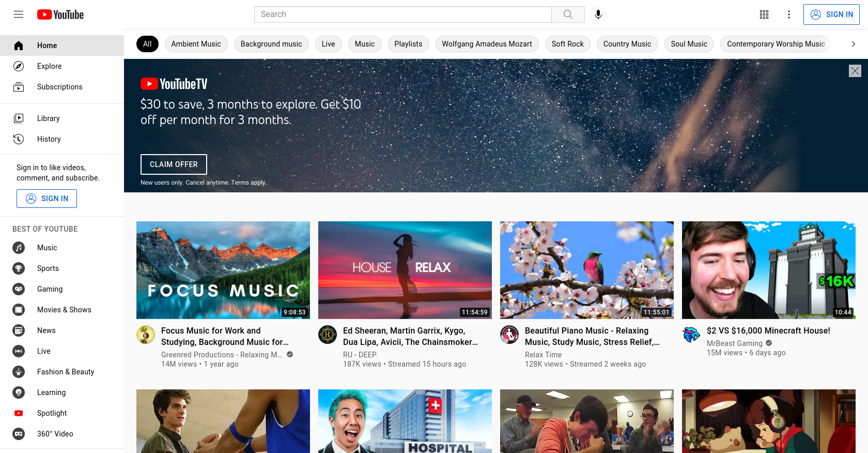Screen dimensions: 868x453
Task: Select the Ambient Music chip
Action: (x=196, y=44)
